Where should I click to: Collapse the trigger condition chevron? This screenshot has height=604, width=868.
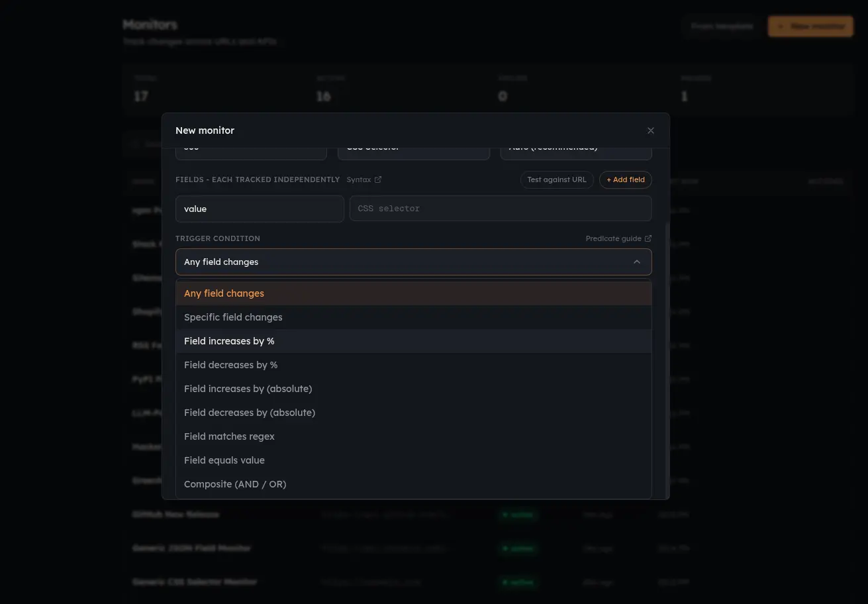(637, 262)
